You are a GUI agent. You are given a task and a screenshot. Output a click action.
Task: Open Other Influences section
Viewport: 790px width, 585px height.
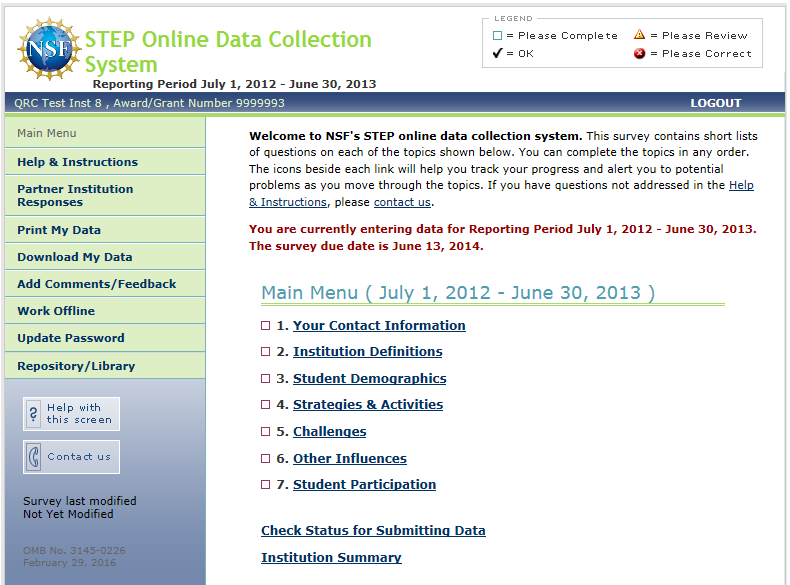coord(350,459)
